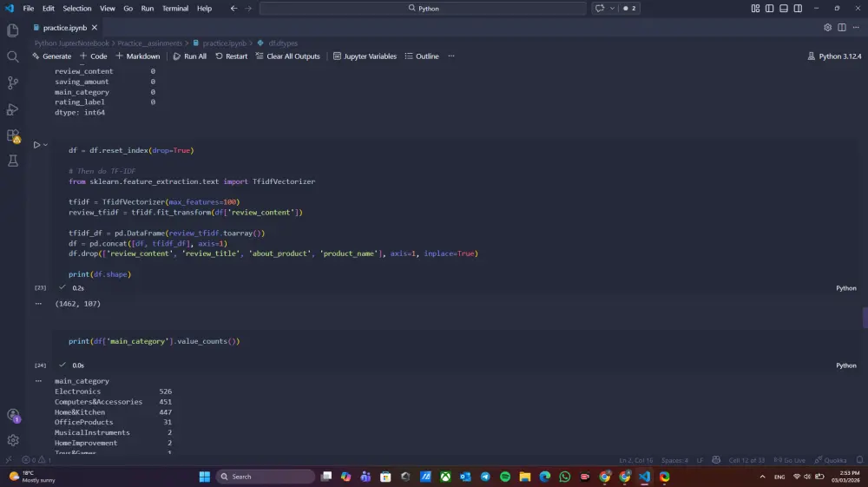
Task: Click Practice__assinments breadcrumb
Action: 149,43
